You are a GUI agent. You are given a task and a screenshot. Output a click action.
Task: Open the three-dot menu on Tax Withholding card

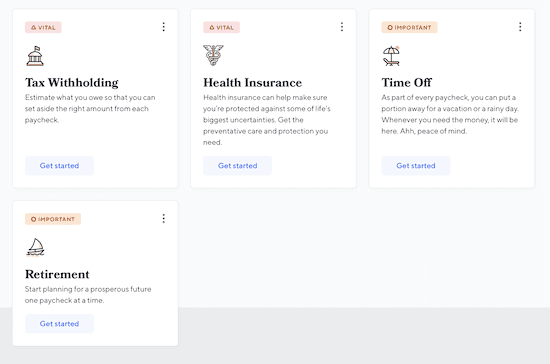163,27
